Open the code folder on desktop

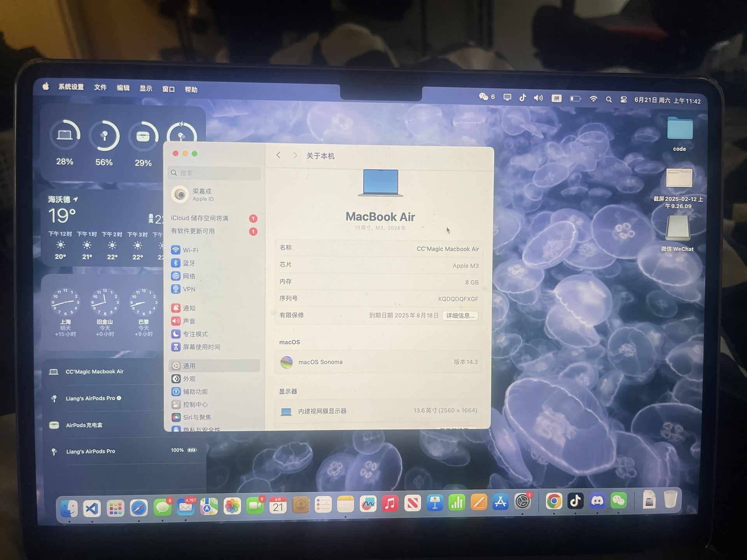click(679, 134)
